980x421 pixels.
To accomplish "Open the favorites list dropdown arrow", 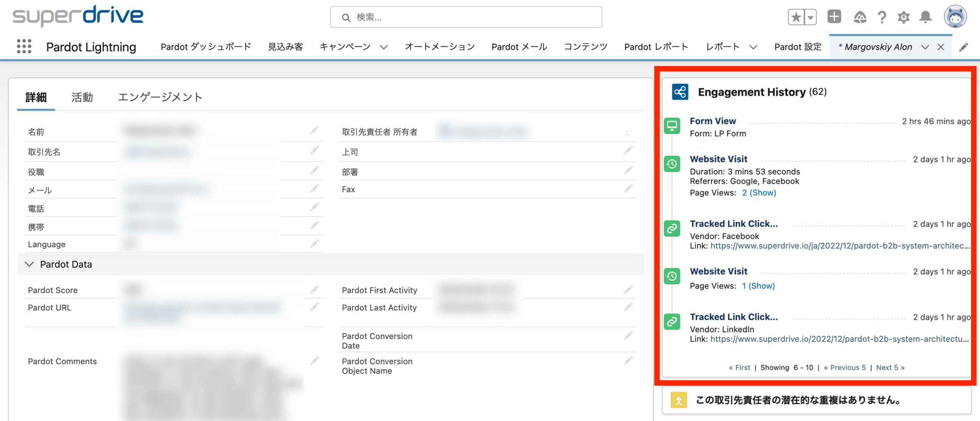I will 810,17.
